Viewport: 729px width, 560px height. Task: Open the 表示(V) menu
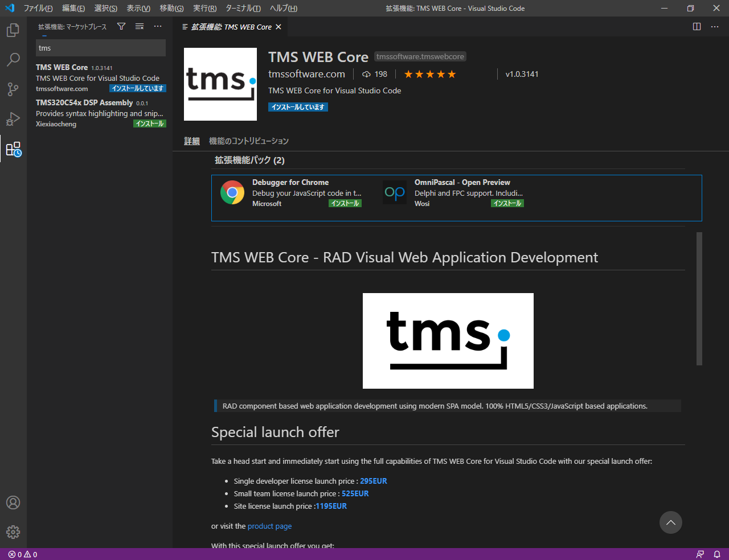pos(138,8)
